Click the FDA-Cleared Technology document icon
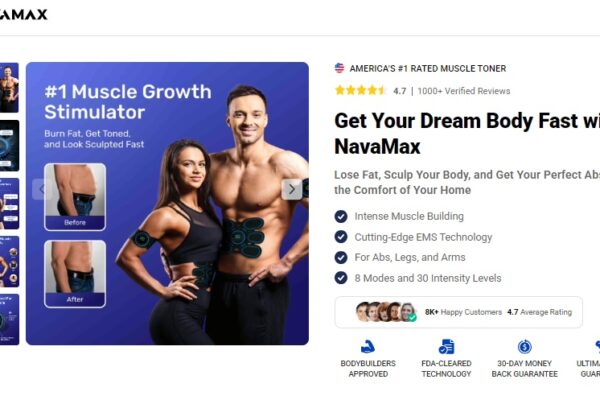Image resolution: width=600 pixels, height=400 pixels. pos(446,346)
